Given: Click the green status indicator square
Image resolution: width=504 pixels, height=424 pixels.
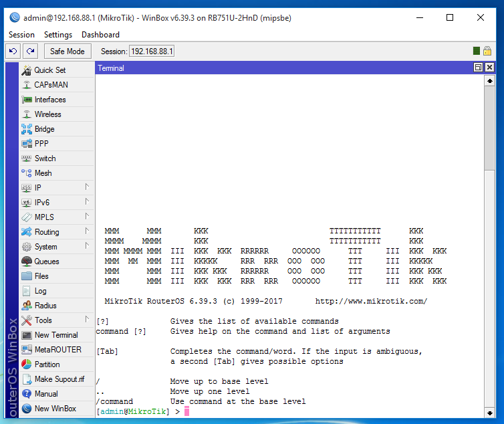Looking at the screenshot, I should click(x=477, y=51).
